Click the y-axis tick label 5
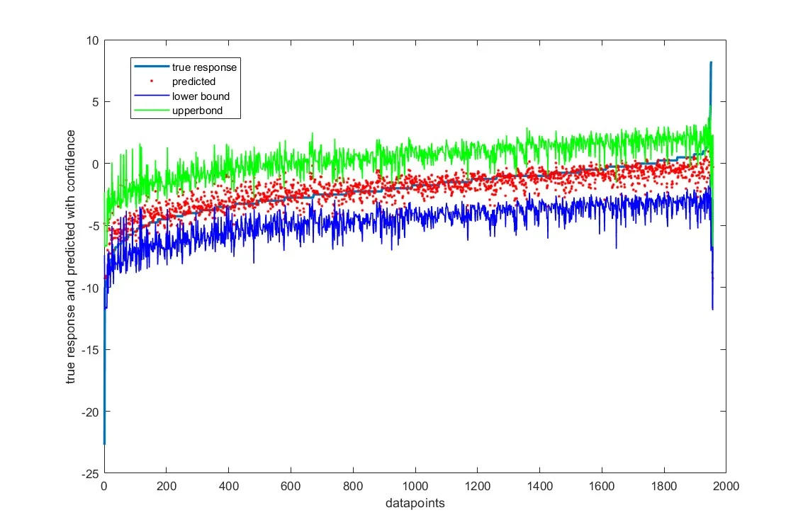The height and width of the screenshot is (532, 803). pos(96,101)
